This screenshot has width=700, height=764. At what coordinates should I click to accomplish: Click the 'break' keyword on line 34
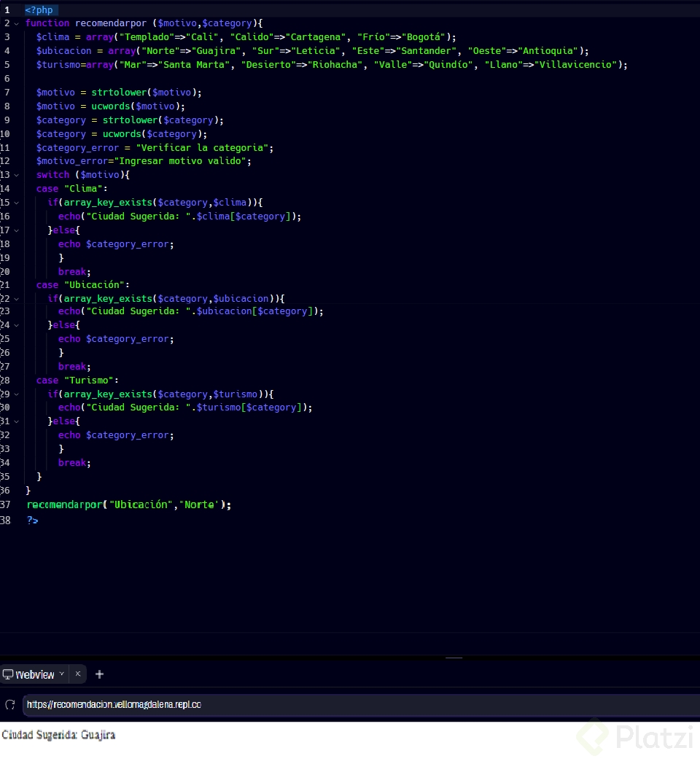[72, 462]
